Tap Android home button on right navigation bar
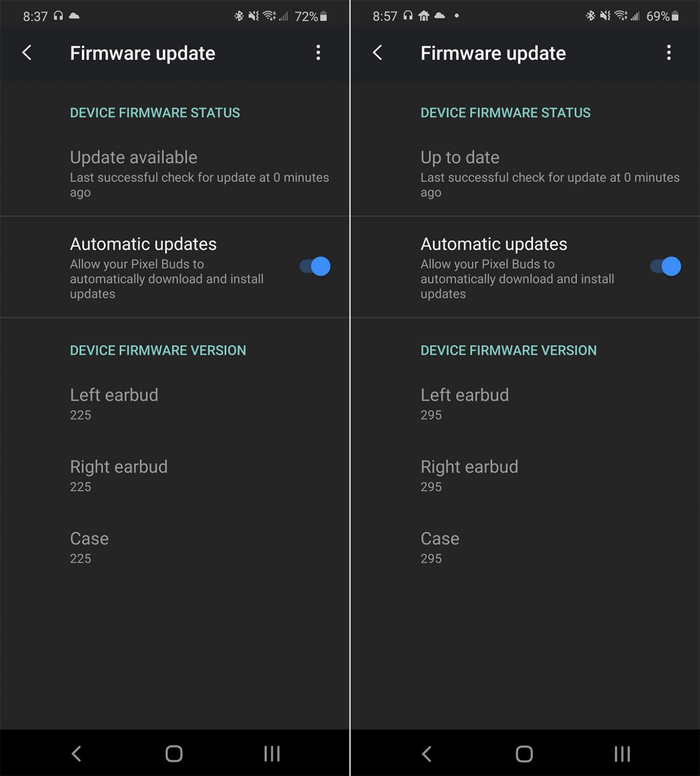 pos(524,753)
